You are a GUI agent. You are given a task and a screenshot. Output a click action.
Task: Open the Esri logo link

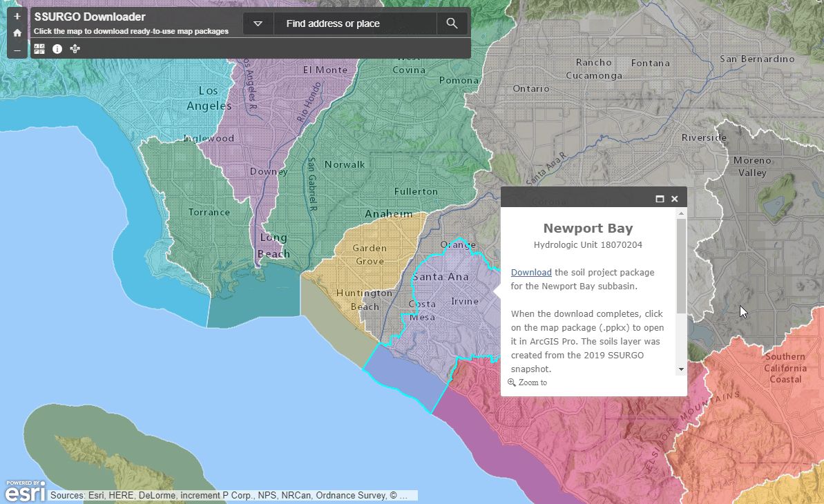(x=25, y=492)
